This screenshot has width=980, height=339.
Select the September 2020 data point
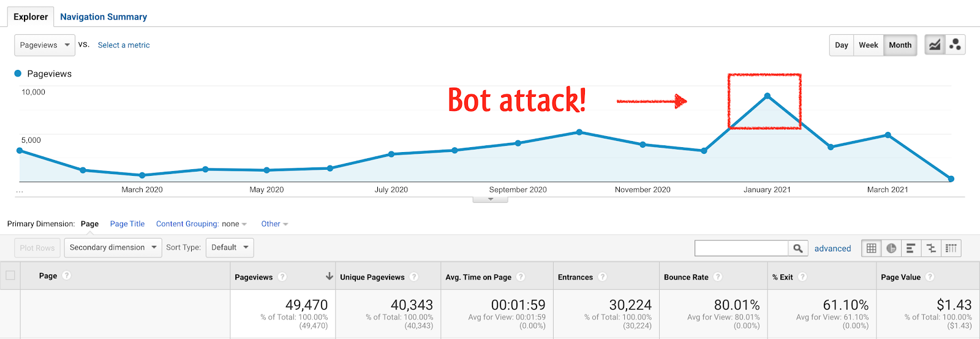coord(518,143)
